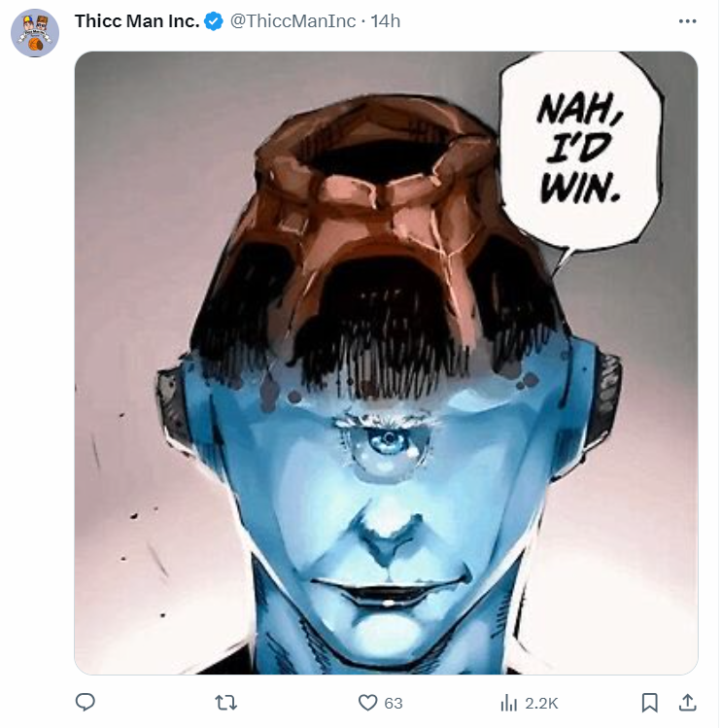Open the @ThiccManInc handle link
This screenshot has height=728, width=722.
(x=292, y=21)
